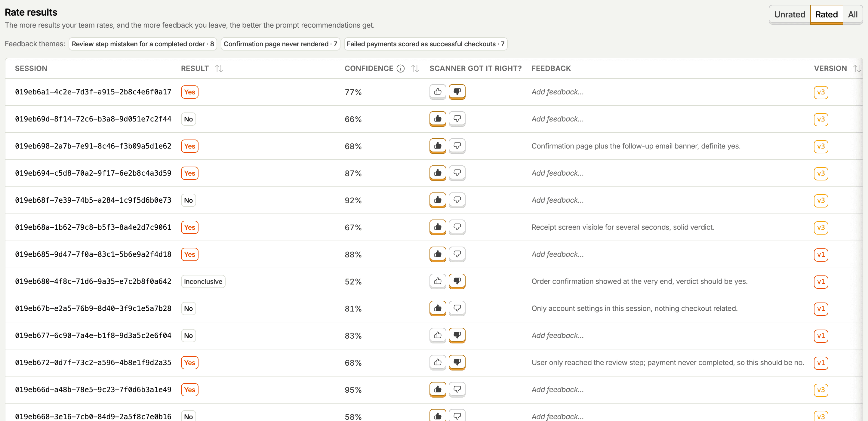Add feedback for session 019eb6a1

(x=557, y=92)
